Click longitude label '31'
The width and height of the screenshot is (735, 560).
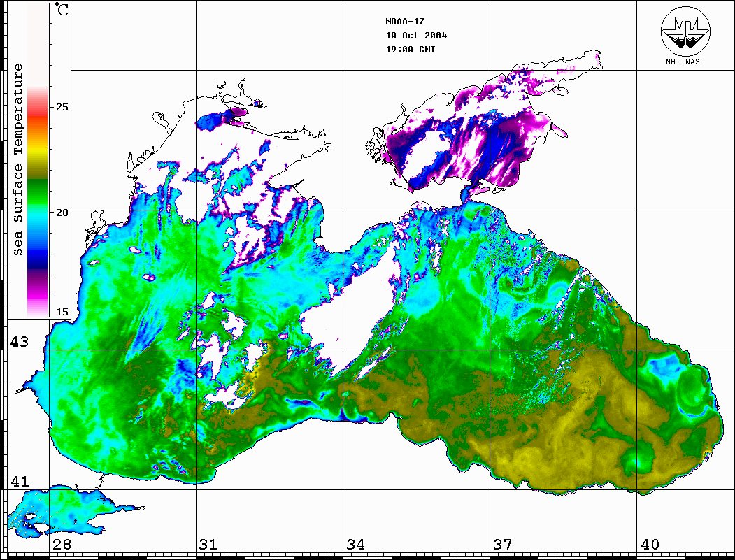coord(208,544)
